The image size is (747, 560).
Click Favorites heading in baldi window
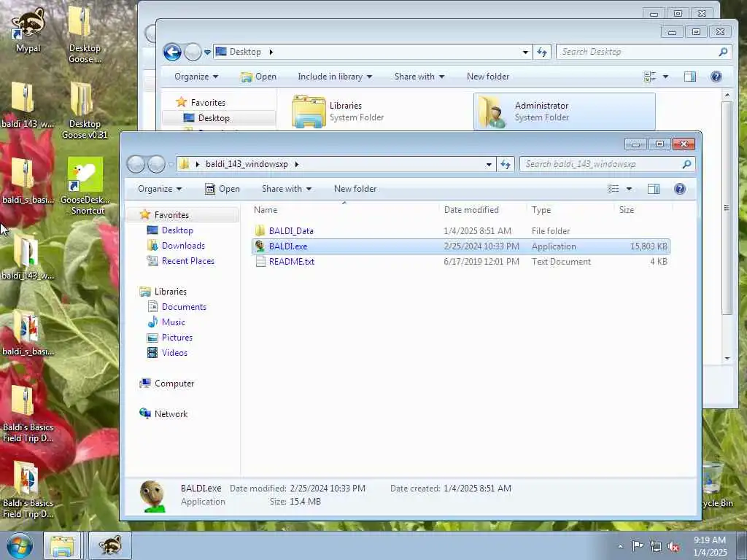tap(171, 215)
